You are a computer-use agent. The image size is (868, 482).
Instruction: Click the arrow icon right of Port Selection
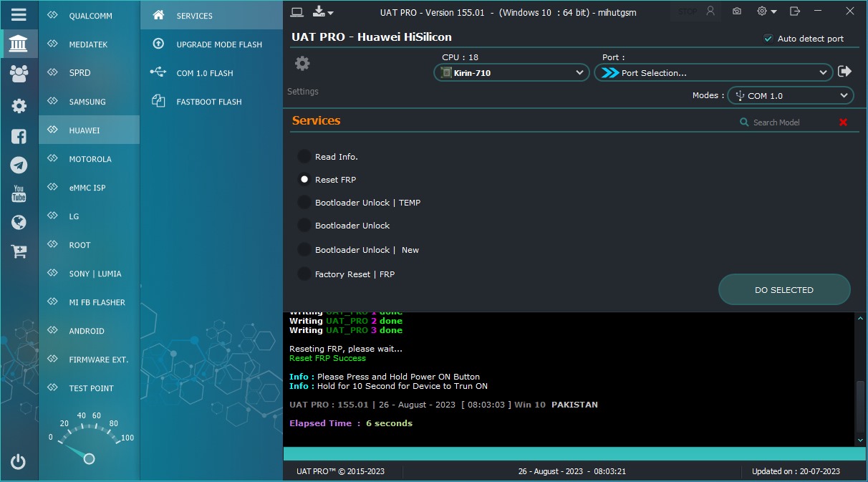pos(844,72)
